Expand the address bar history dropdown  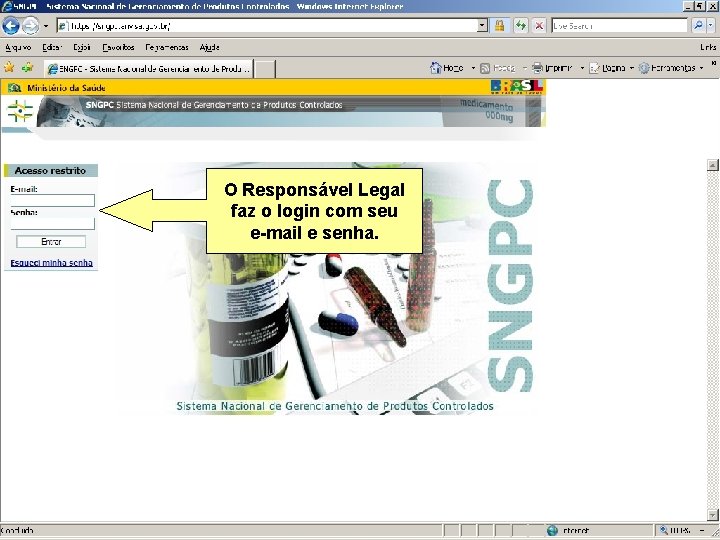pos(482,26)
